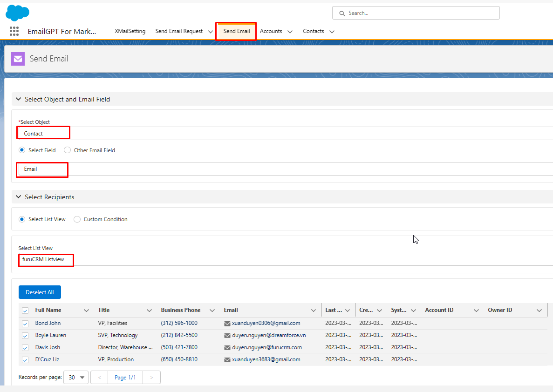Click the EmailGPT For Mark... app name
The height and width of the screenshot is (392, 553).
(62, 31)
